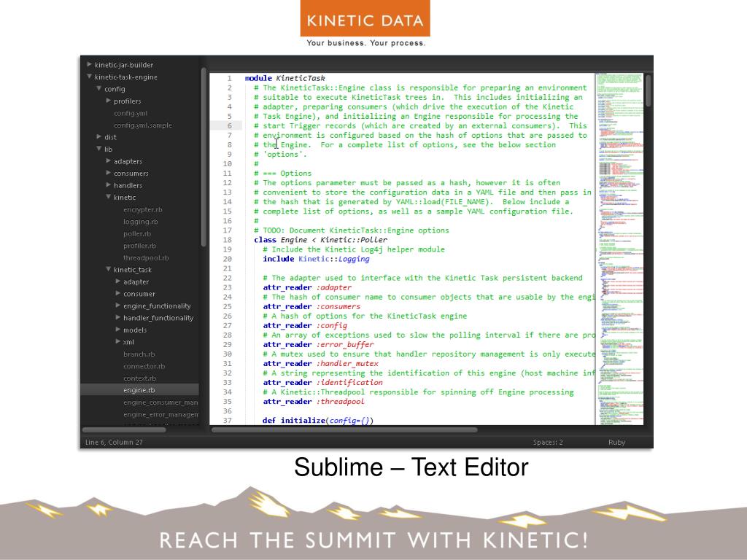Expand the profilers folder
Image resolution: width=747 pixels, height=560 pixels.
coord(109,101)
